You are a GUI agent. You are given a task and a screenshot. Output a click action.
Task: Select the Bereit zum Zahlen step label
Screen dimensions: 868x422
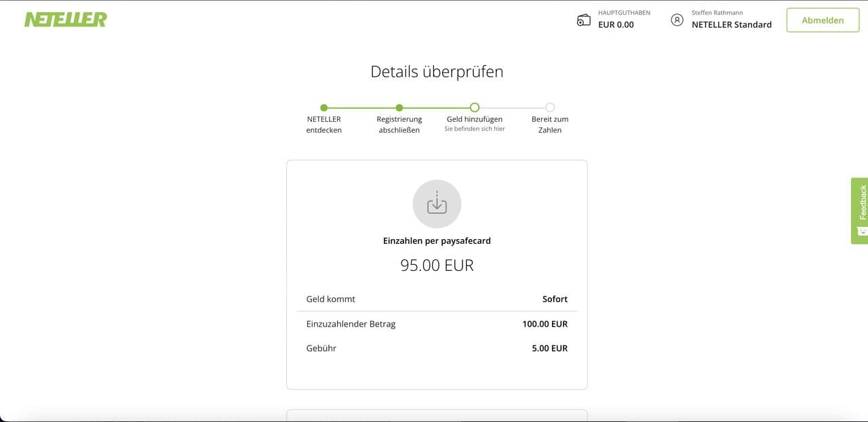point(550,125)
